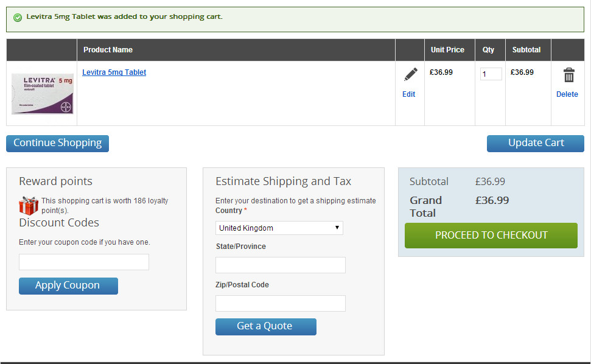
Task: Open the Levitra product thumbnail image
Action: [x=43, y=94]
